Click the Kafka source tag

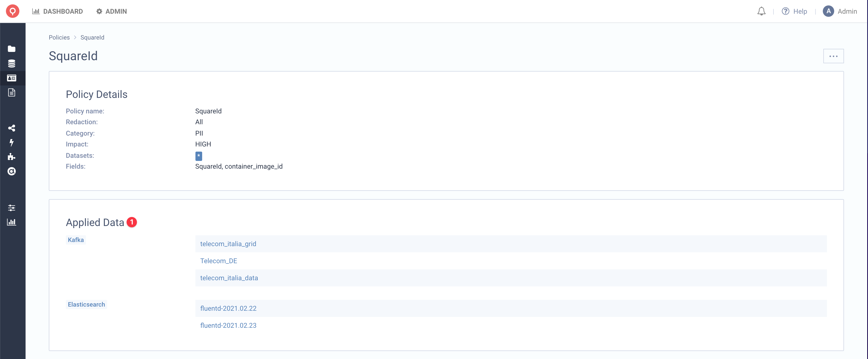(x=76, y=240)
